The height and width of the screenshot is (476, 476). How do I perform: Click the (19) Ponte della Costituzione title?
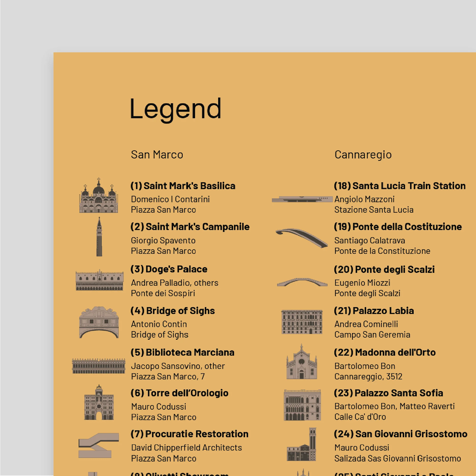tap(398, 227)
